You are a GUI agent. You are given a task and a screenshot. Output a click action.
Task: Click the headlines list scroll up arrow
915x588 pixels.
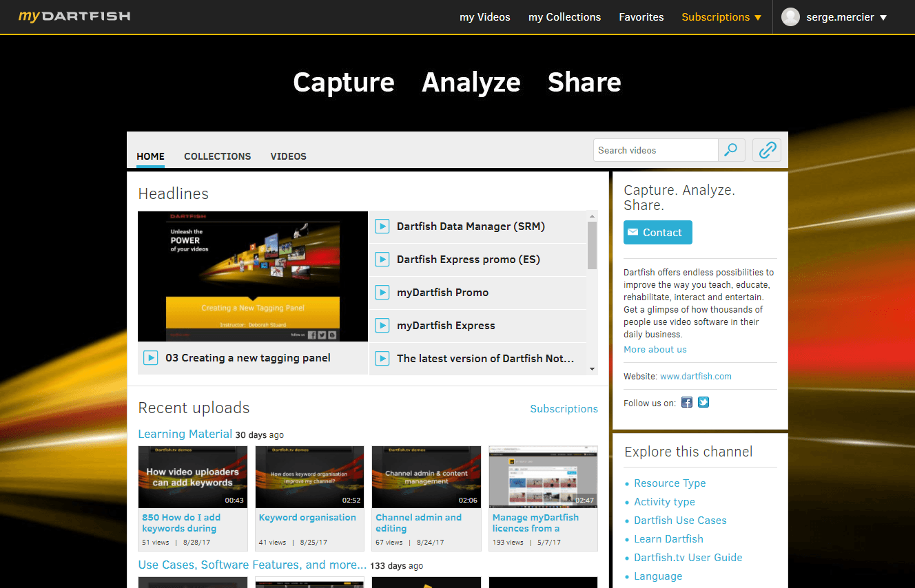[x=593, y=216]
